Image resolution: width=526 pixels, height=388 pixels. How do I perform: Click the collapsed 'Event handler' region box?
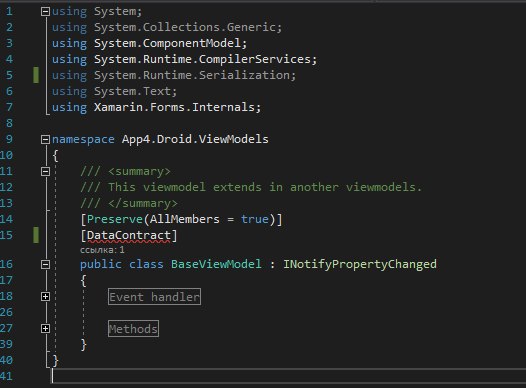(x=155, y=297)
